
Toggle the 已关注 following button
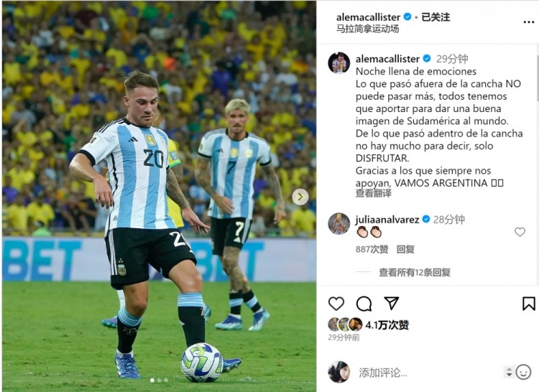click(x=436, y=17)
